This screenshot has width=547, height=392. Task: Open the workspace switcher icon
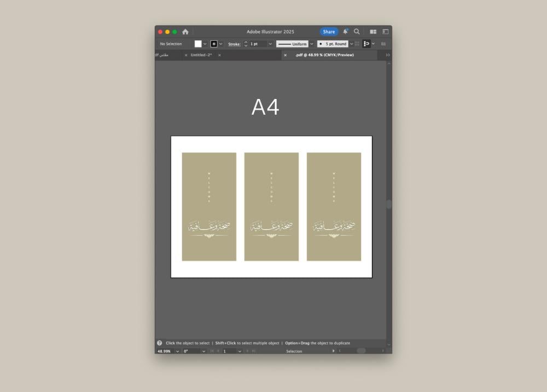click(386, 32)
